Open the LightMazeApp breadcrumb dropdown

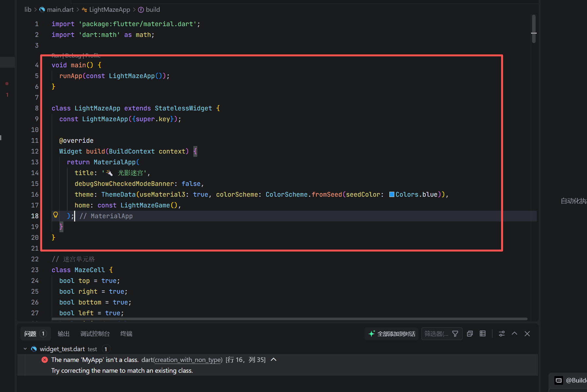(109, 9)
